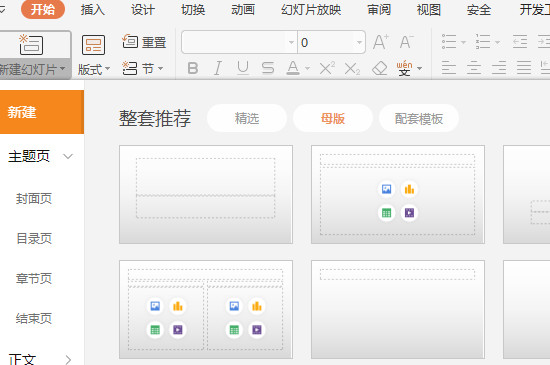Open the numbered list dropdown arrow
The image size is (550, 365).
point(497,42)
